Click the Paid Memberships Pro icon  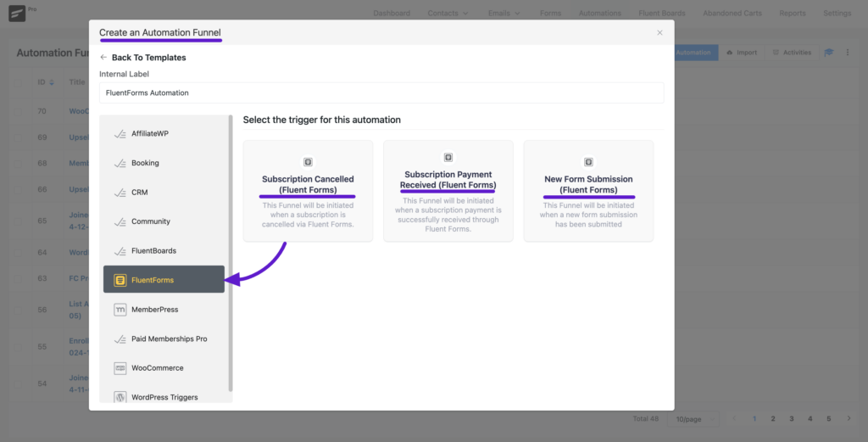pyautogui.click(x=120, y=339)
